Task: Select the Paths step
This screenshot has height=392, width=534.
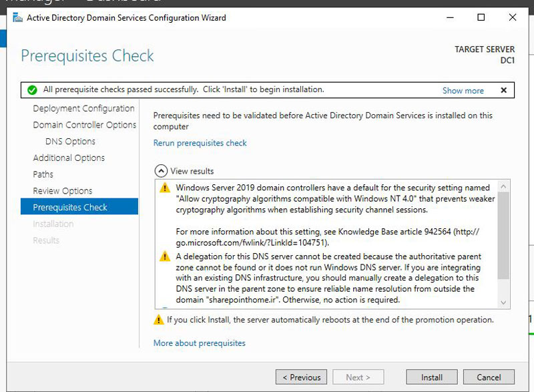Action: click(x=43, y=174)
